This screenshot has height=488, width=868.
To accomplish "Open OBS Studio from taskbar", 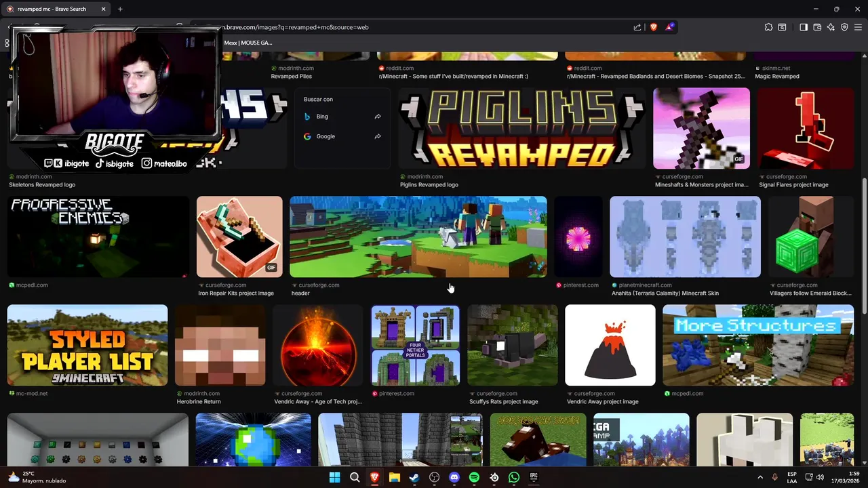I will 435,477.
